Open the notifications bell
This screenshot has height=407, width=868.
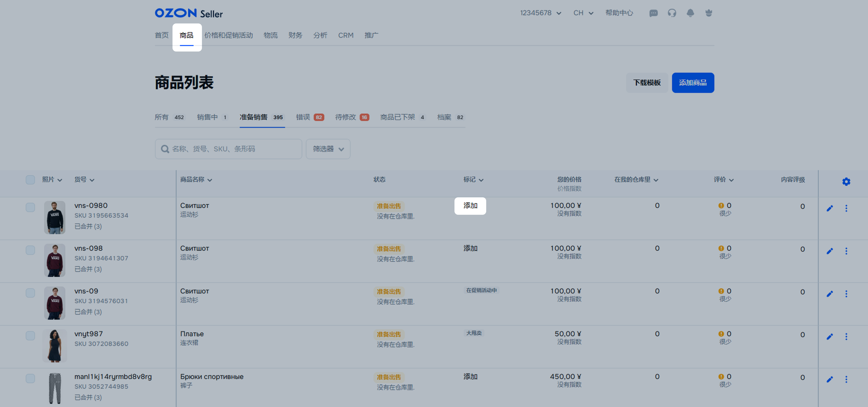click(x=690, y=13)
